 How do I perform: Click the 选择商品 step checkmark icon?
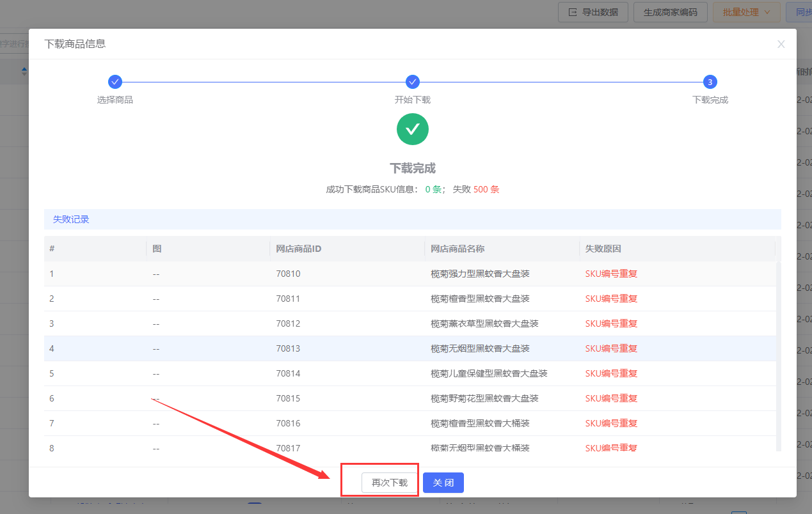[115, 82]
